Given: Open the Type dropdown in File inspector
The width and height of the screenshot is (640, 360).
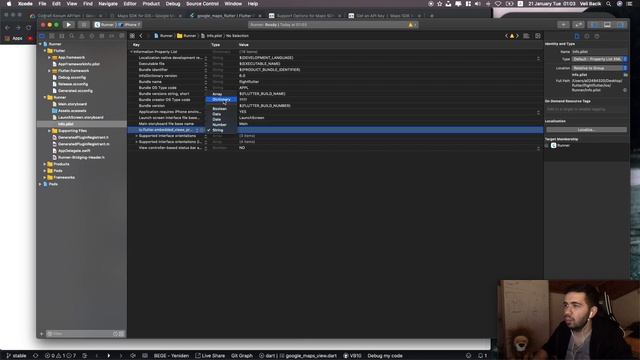Looking at the screenshot, I should tap(599, 59).
